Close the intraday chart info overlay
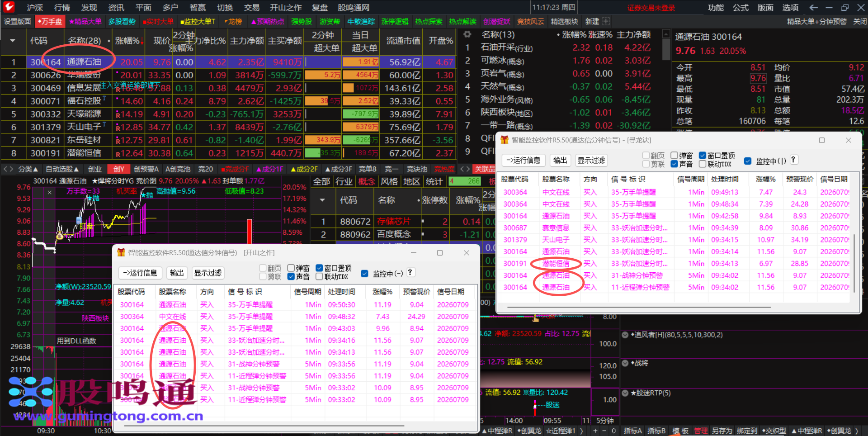This screenshot has width=868, height=436. [50, 192]
